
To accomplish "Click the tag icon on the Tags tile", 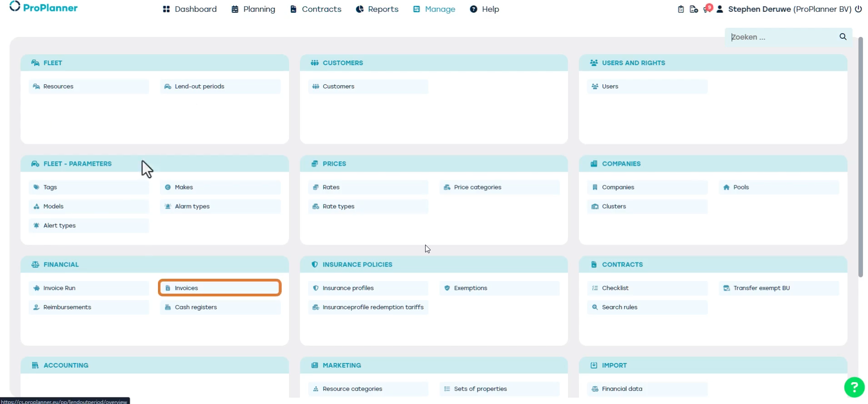I will pyautogui.click(x=36, y=187).
